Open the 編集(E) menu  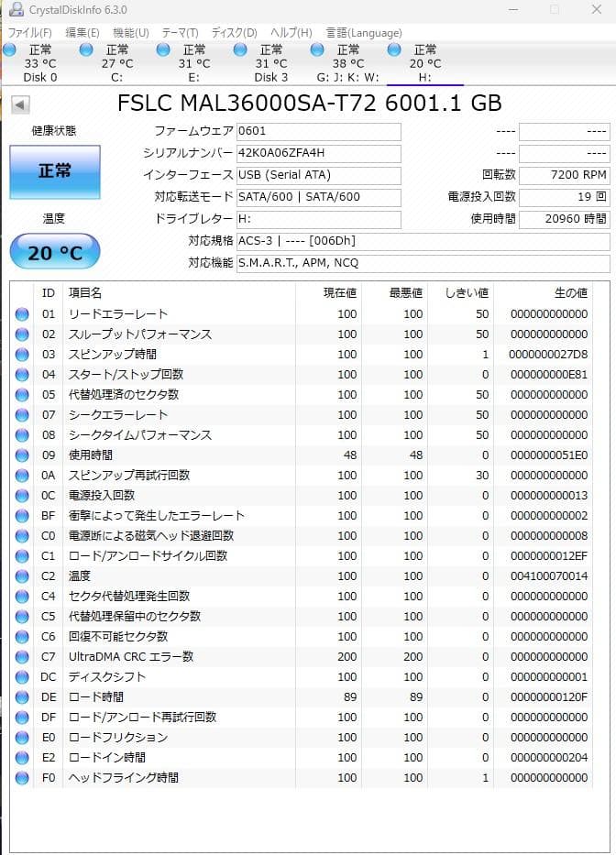point(82,33)
